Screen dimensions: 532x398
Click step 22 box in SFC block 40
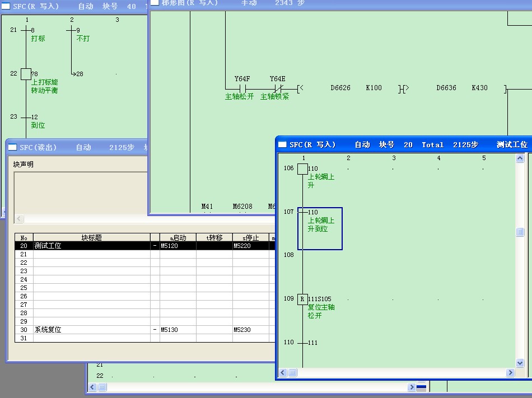pyautogui.click(x=26, y=74)
